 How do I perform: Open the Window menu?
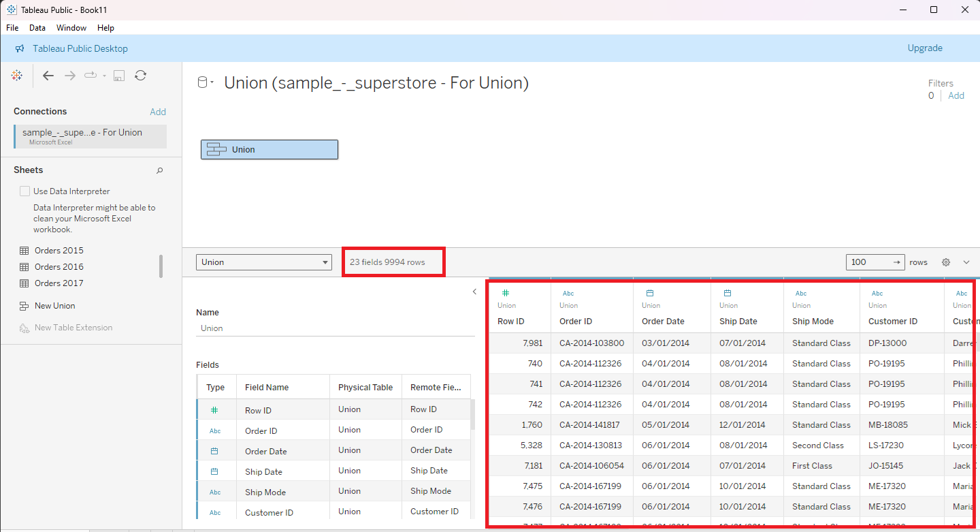pyautogui.click(x=71, y=28)
